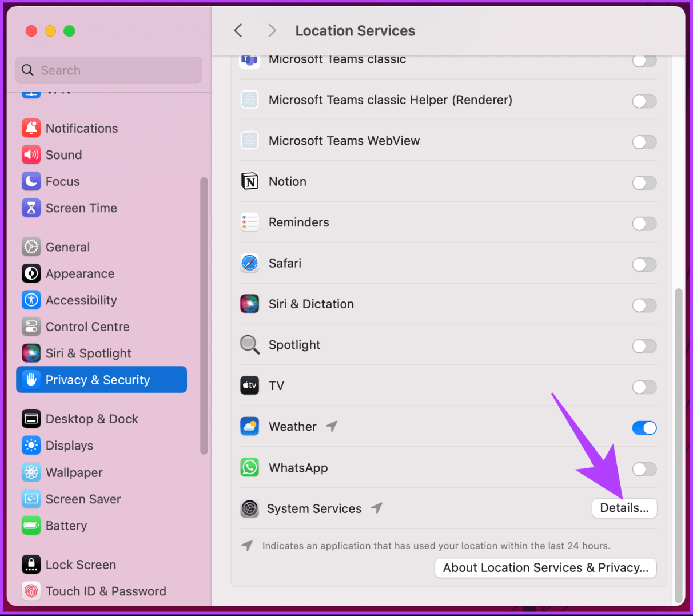The image size is (693, 616).
Task: Enable location access for Safari
Action: [x=644, y=264]
